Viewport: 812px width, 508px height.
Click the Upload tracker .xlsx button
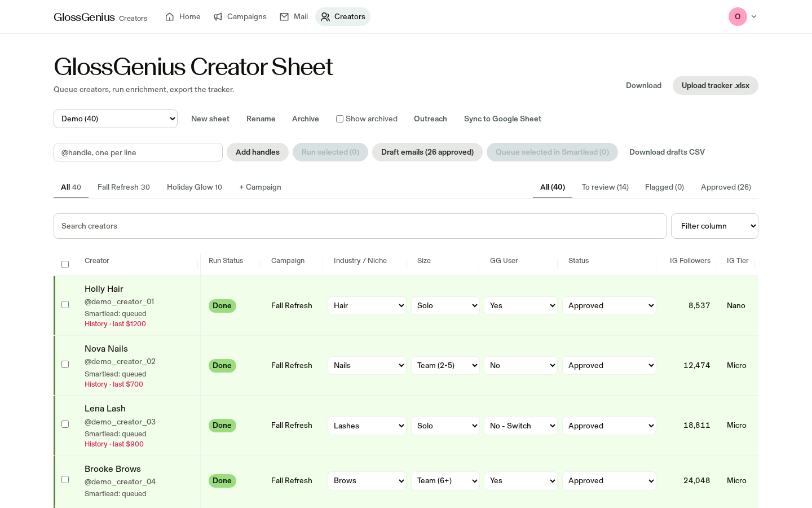pyautogui.click(x=716, y=85)
